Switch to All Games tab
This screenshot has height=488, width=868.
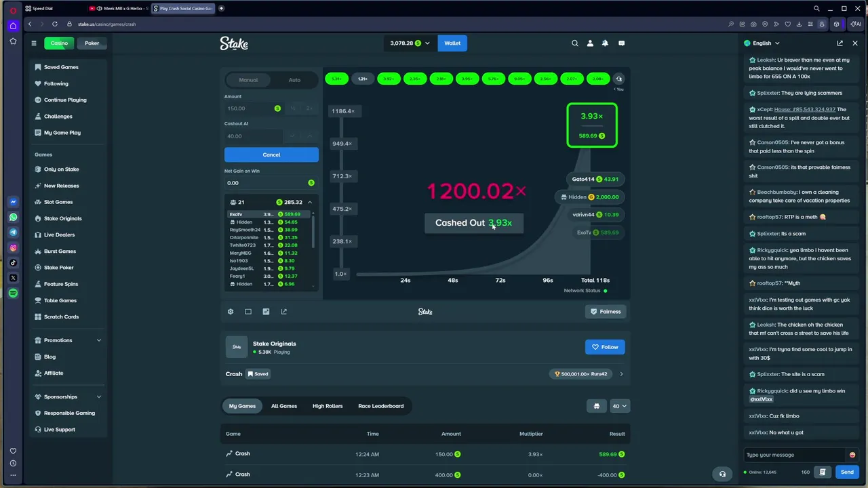[284, 406]
